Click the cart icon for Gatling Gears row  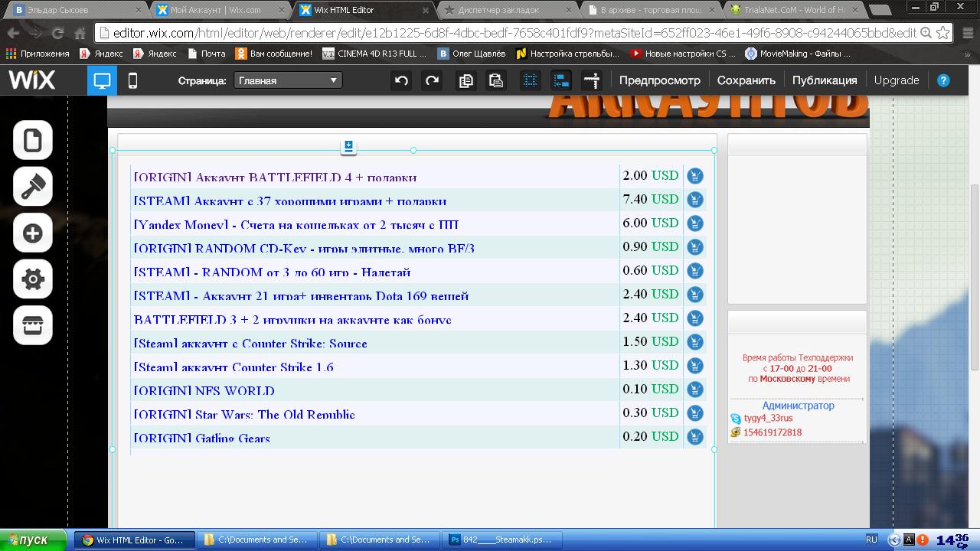pyautogui.click(x=694, y=437)
